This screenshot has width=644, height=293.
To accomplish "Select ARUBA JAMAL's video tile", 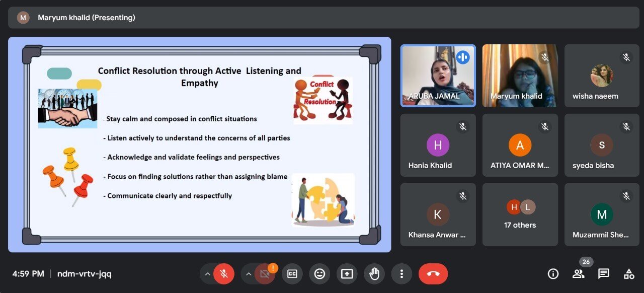I will point(438,76).
